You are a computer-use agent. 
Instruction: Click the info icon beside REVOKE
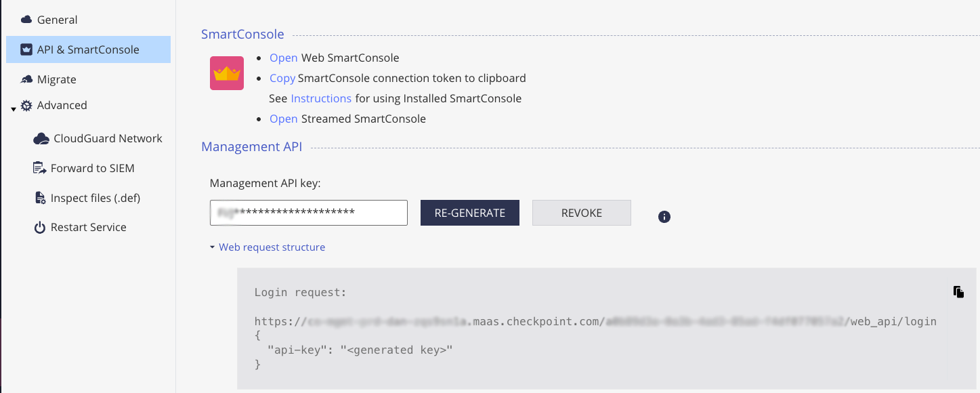[664, 217]
